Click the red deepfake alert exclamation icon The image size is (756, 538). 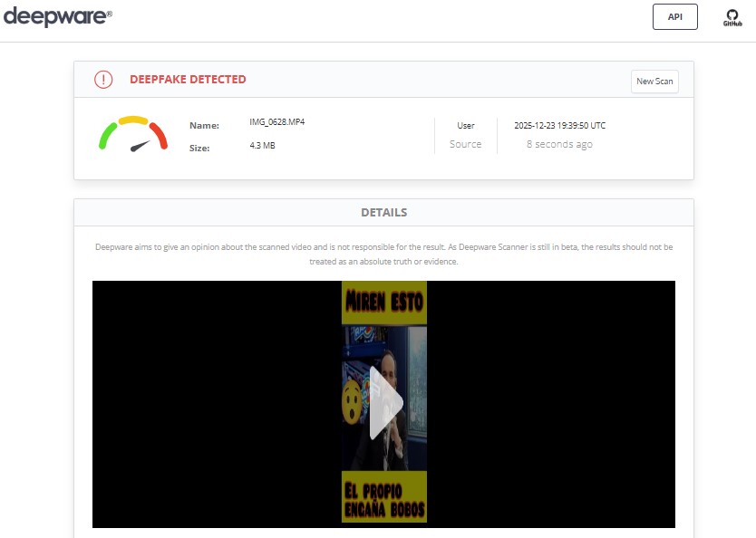(103, 80)
